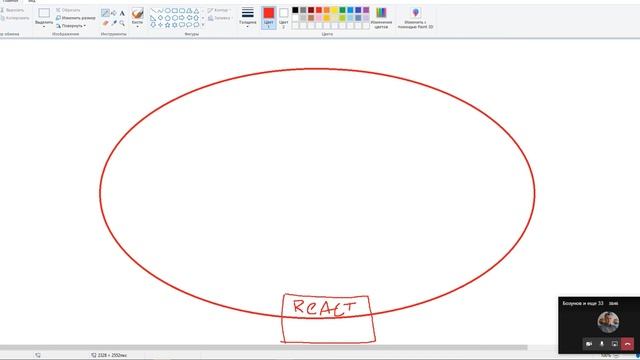The height and width of the screenshot is (360, 640).
Task: Switch to the View ribbon tab
Action: point(31,1)
